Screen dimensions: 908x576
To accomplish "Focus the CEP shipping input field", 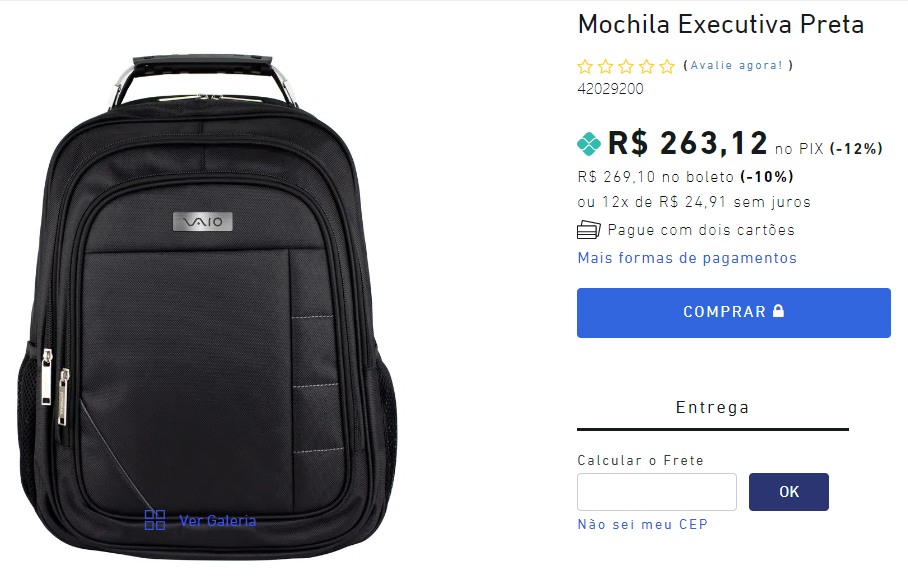I will [x=657, y=492].
